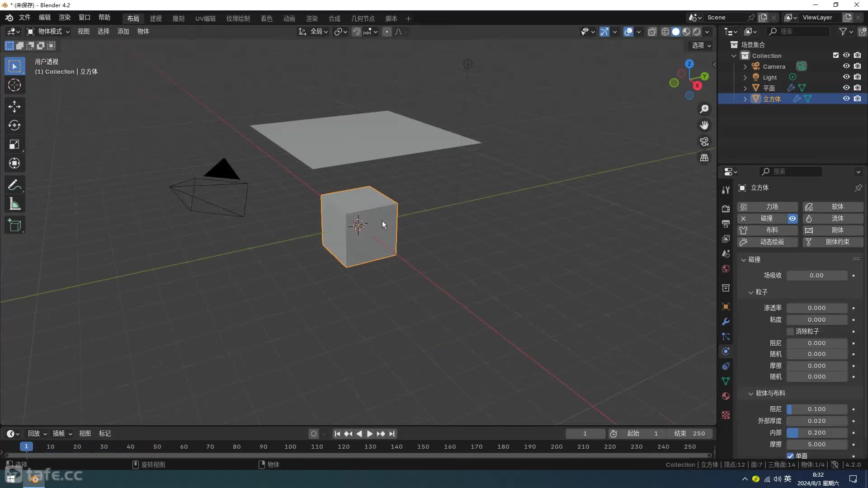Collapse the 粒子 subpanel

point(751,292)
